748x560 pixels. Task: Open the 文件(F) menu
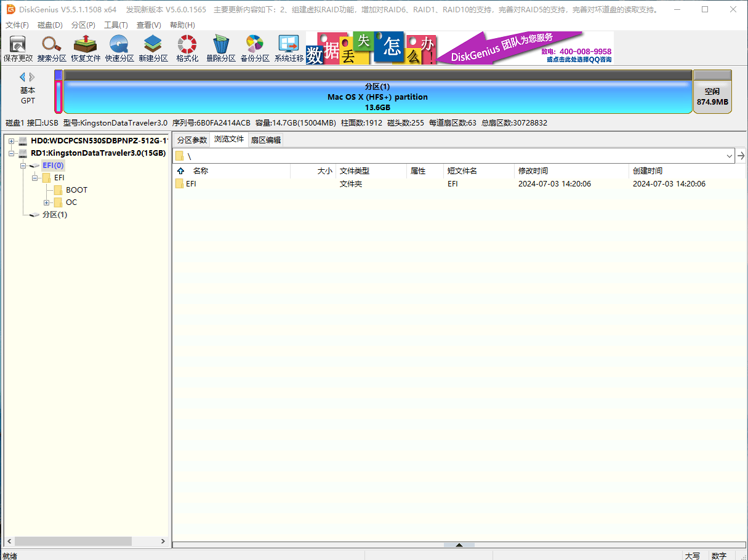click(x=17, y=25)
